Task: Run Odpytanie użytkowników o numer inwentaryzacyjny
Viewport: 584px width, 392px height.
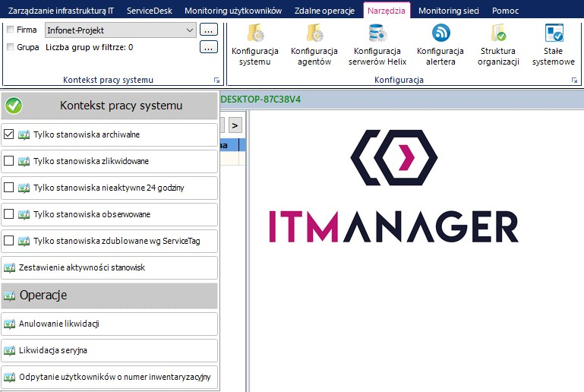Action: tap(109, 377)
